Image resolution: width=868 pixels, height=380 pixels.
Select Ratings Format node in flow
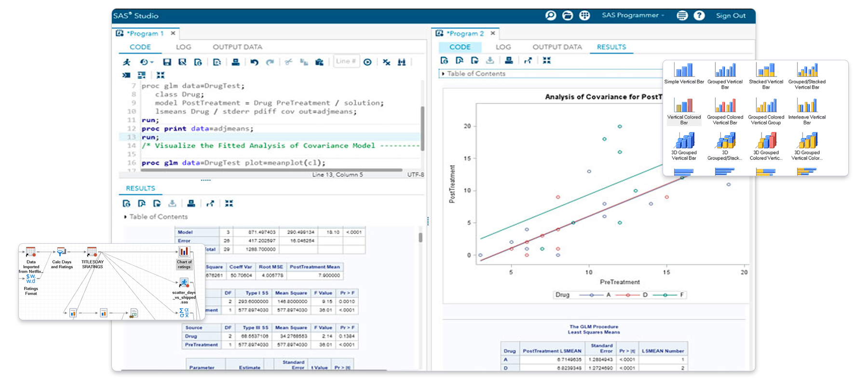[x=31, y=284]
